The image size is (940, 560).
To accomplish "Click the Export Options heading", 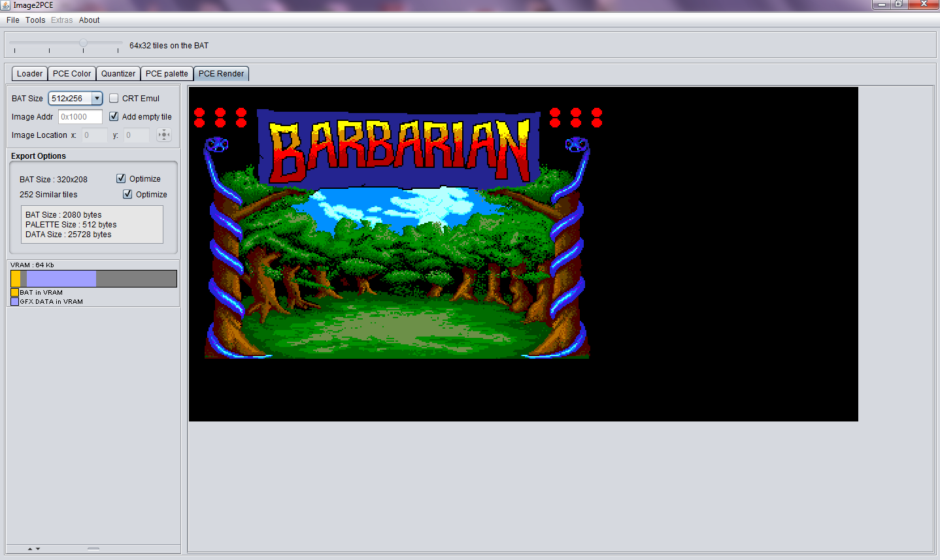I will coord(39,156).
